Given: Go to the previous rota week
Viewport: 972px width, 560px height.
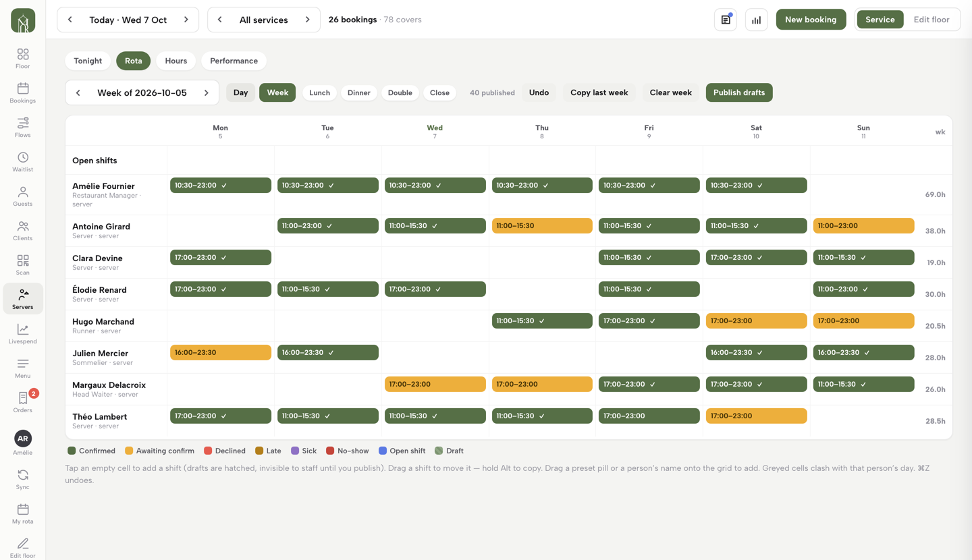Looking at the screenshot, I should (78, 92).
